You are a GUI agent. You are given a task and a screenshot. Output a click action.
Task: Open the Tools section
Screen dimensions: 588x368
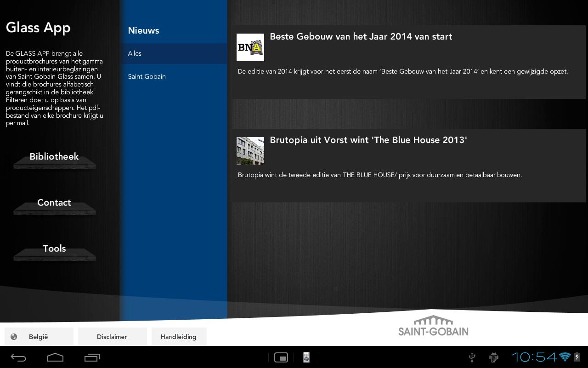pyautogui.click(x=54, y=248)
